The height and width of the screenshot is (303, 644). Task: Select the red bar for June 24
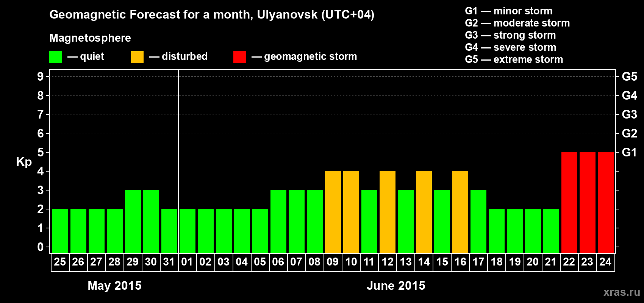click(606, 202)
